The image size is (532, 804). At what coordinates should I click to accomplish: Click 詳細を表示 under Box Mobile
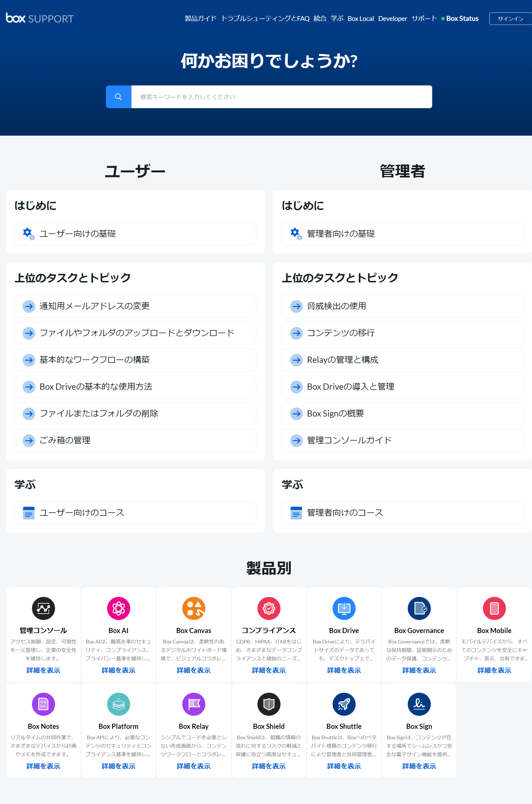[x=494, y=670]
